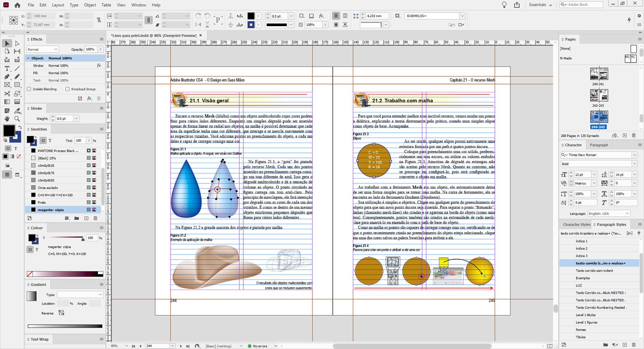Toggle formatting affects container in Swatches
Viewport: 644px width, 349px height.
[x=43, y=140]
